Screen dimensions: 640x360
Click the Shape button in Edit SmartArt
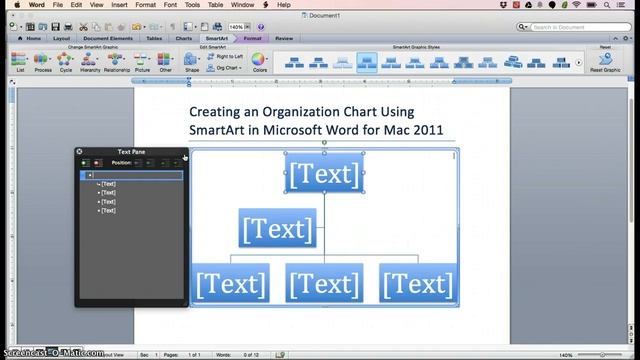click(191, 62)
